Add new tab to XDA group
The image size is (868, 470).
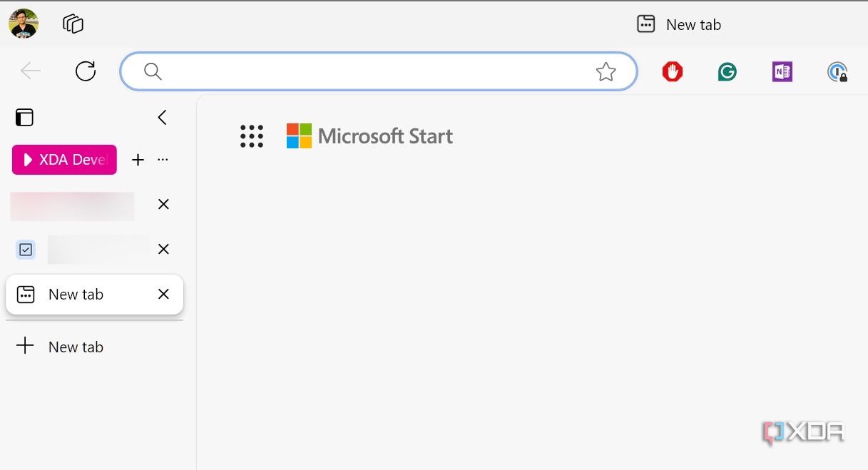pos(138,160)
